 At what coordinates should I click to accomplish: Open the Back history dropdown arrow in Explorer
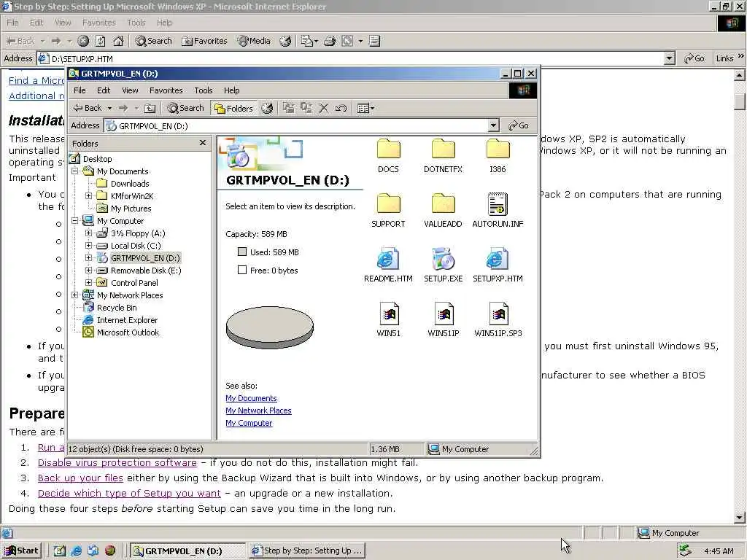(109, 108)
